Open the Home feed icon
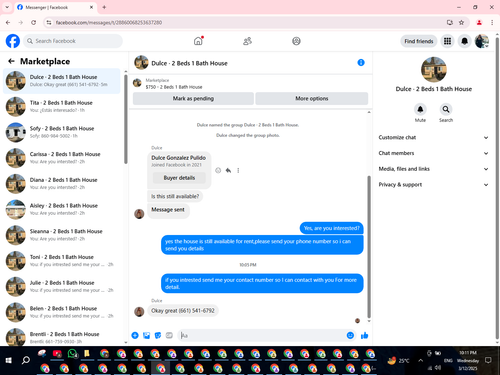 coord(198,41)
